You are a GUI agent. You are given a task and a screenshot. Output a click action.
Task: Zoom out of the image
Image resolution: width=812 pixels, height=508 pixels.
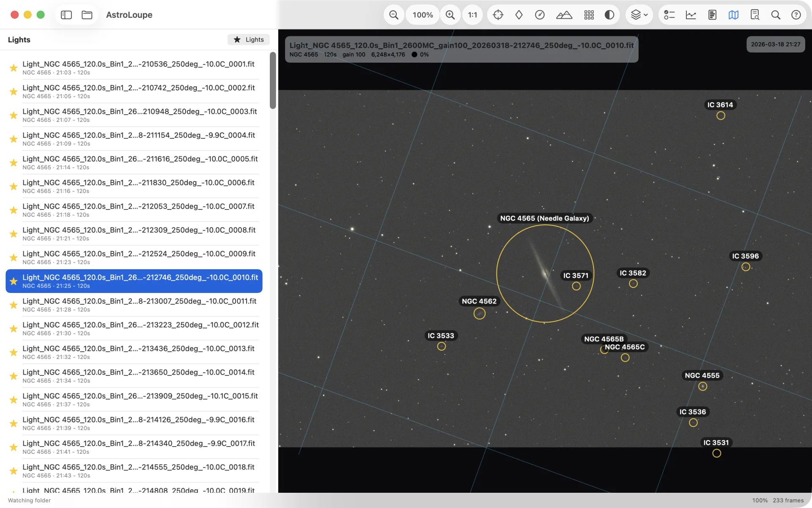pos(394,15)
